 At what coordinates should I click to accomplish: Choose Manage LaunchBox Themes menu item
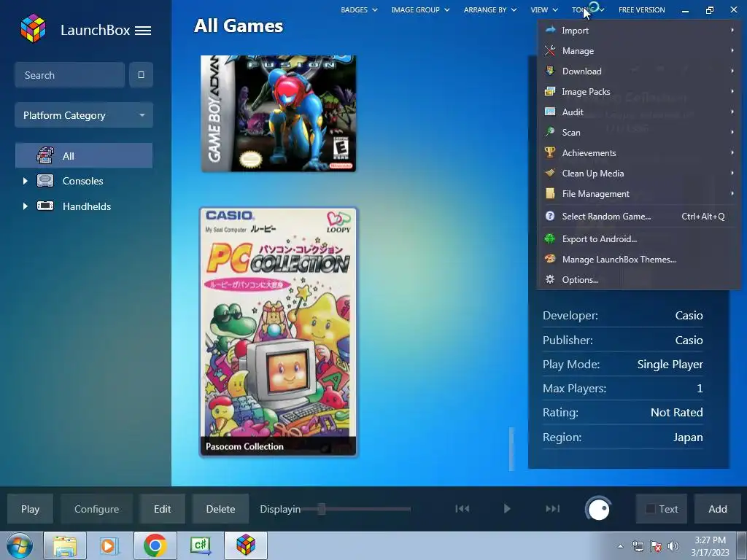638,259
